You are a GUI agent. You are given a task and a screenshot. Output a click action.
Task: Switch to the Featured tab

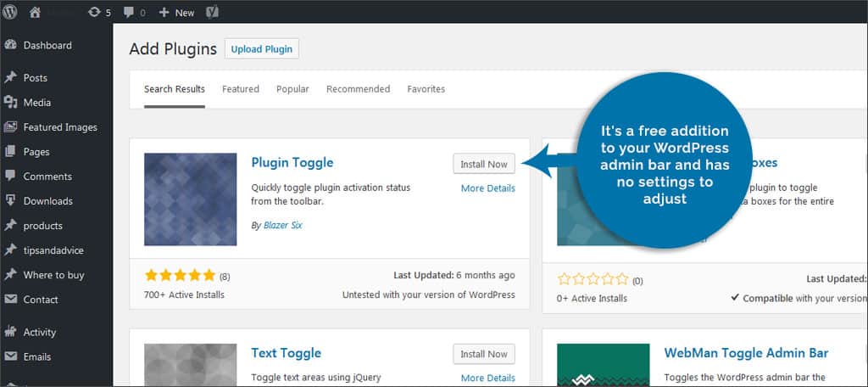(x=241, y=89)
